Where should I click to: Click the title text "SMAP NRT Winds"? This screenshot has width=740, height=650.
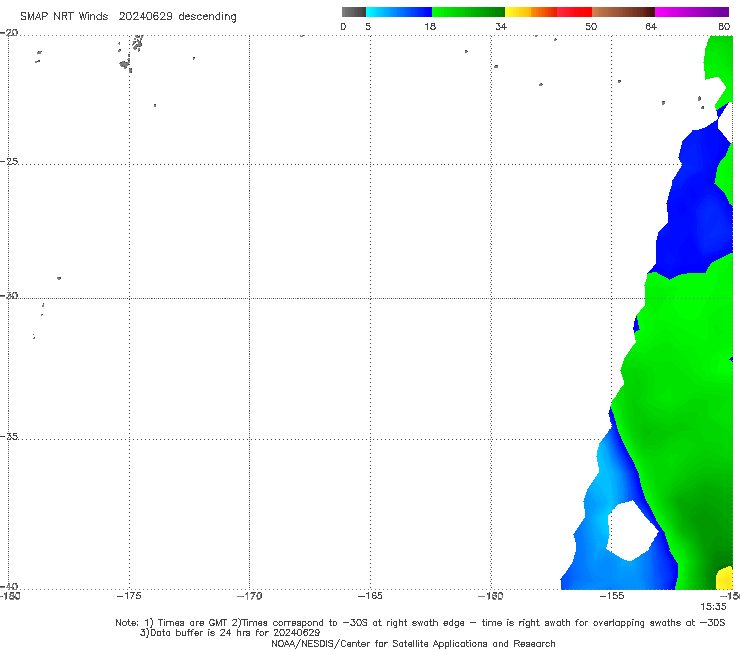64,17
